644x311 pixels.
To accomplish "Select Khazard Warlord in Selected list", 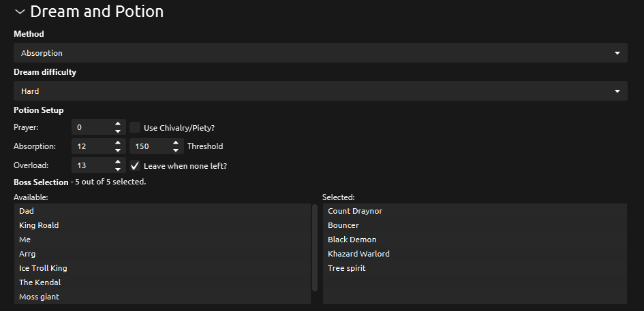I will click(x=358, y=254).
